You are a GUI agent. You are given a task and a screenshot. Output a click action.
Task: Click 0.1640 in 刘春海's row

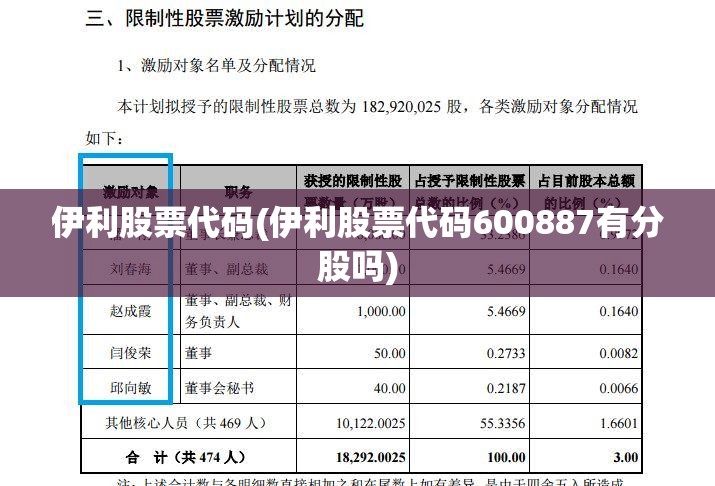(619, 269)
